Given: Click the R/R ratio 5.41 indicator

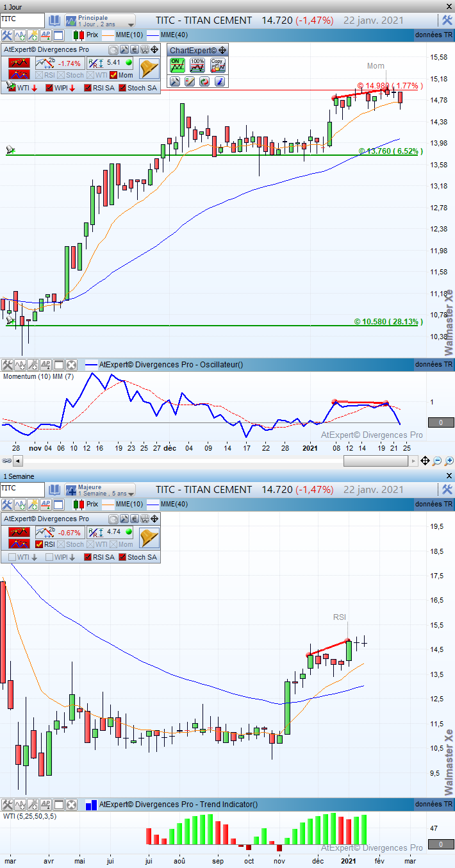Looking at the screenshot, I should (110, 63).
